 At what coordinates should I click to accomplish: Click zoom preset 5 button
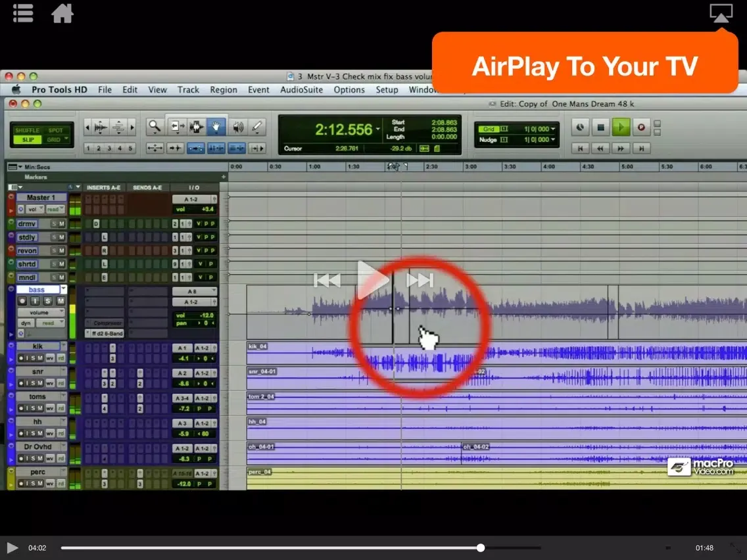click(130, 148)
